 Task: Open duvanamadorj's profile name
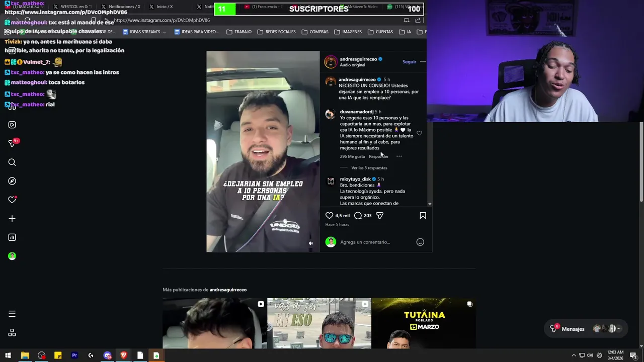pyautogui.click(x=357, y=112)
